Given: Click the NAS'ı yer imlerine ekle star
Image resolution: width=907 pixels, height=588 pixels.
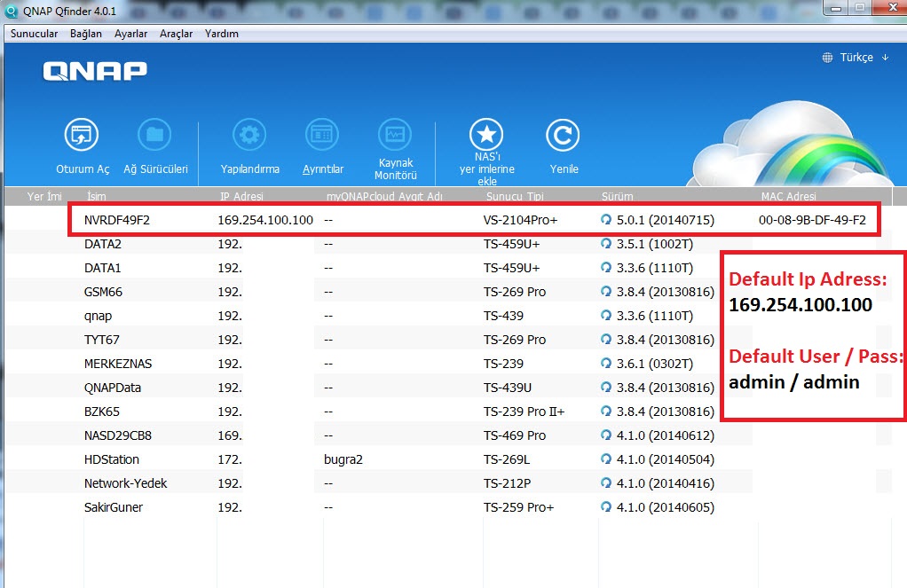Looking at the screenshot, I should click(486, 136).
